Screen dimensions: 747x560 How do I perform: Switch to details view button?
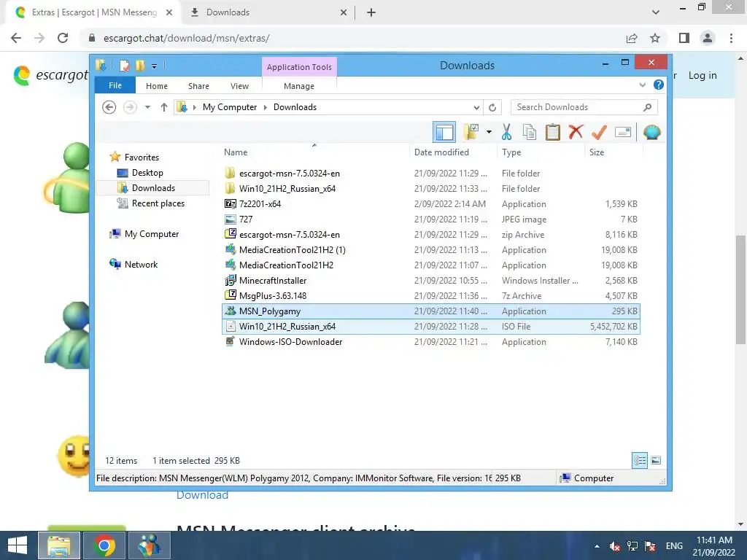pyautogui.click(x=640, y=460)
